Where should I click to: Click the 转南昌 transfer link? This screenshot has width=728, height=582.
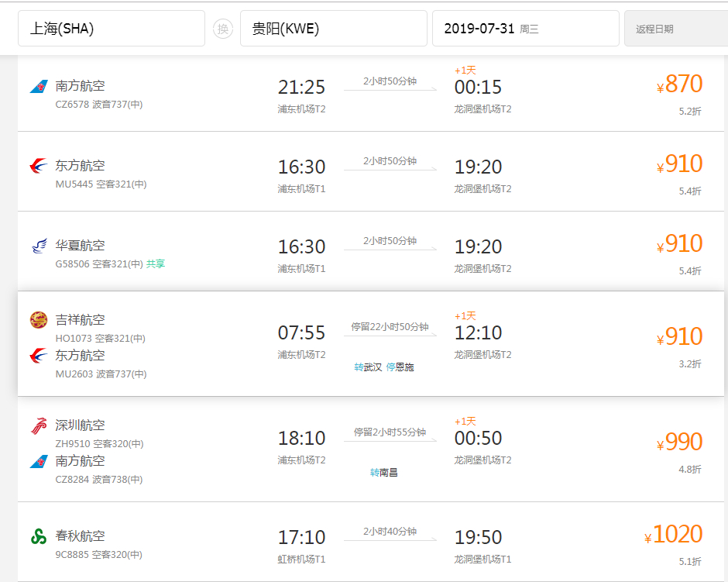384,473
